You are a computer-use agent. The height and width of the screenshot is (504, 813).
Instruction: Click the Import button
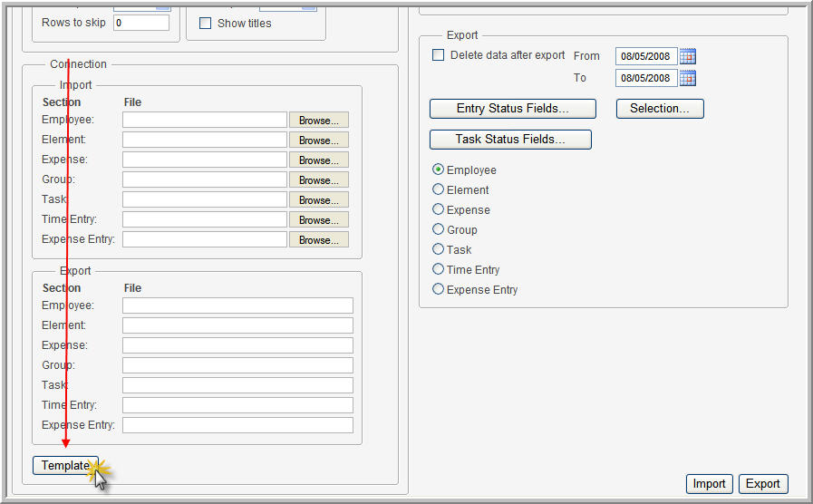coord(710,484)
